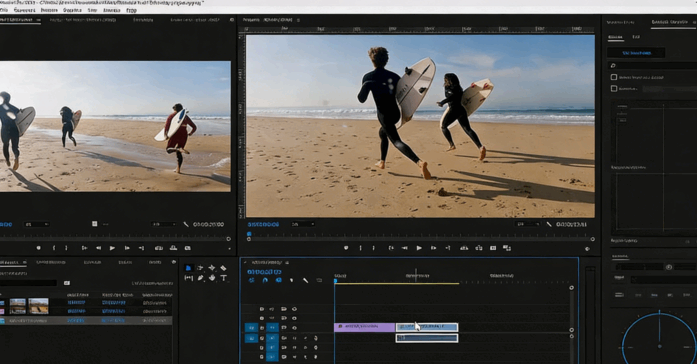This screenshot has height=364, width=697.
Task: Export a frame from the Source monitor
Action: tap(188, 248)
